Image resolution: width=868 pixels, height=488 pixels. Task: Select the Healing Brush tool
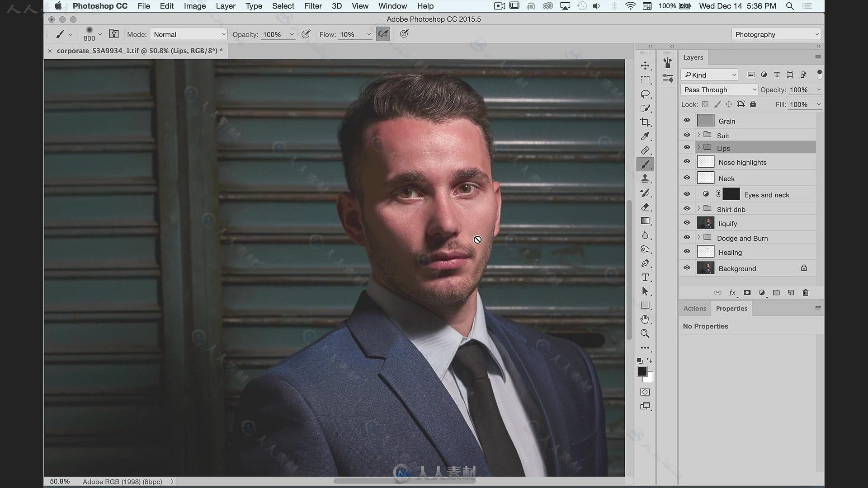645,150
